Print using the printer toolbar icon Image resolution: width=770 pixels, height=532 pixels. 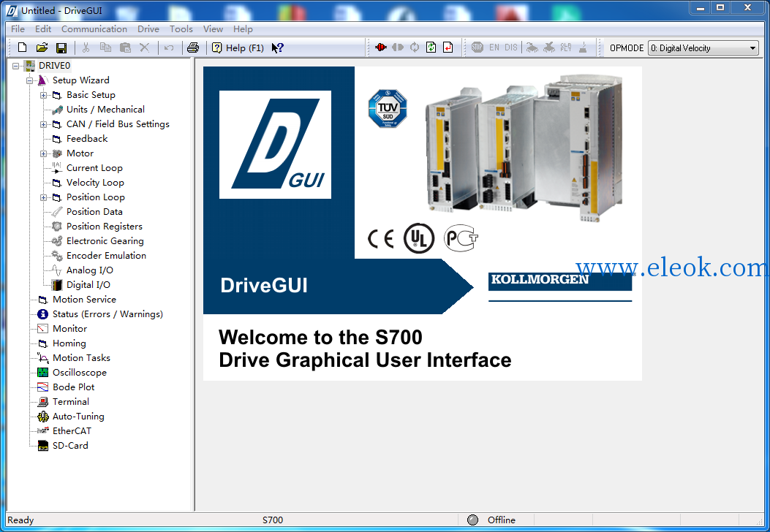193,47
